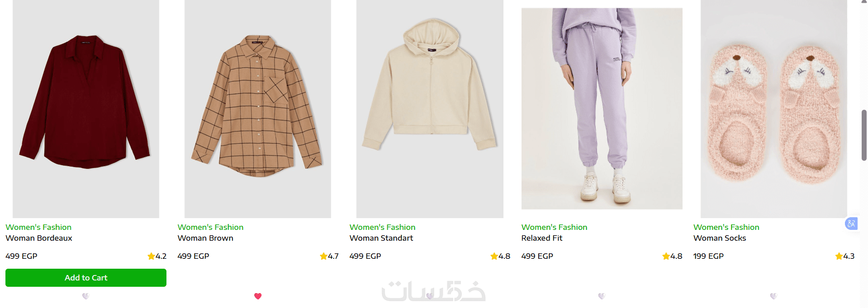The image size is (868, 308).
Task: Open Women's Fashion link above Woman Brown
Action: [x=210, y=227]
